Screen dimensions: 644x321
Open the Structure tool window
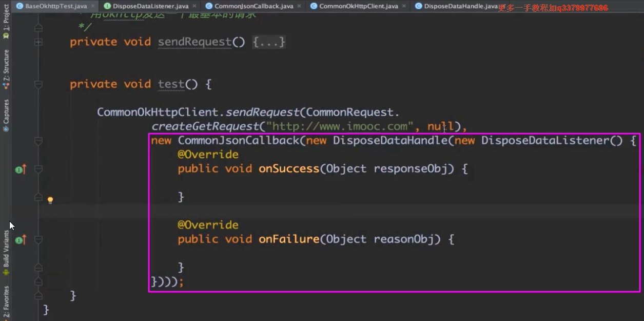click(x=6, y=69)
